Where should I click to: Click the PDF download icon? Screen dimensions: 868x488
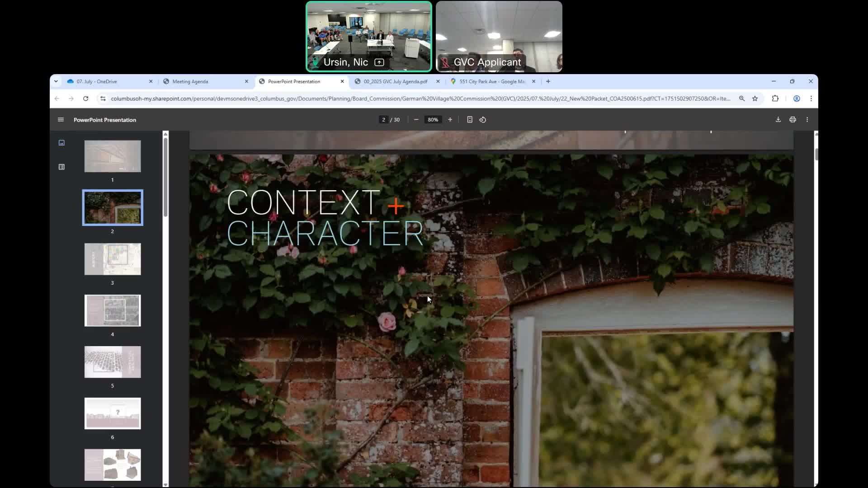tap(778, 120)
